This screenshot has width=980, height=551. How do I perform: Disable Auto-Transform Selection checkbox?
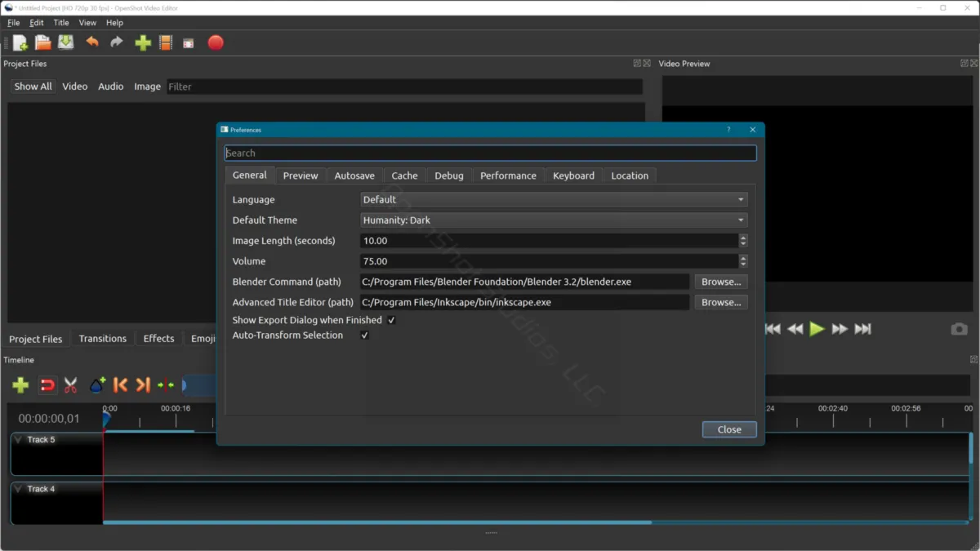(365, 335)
